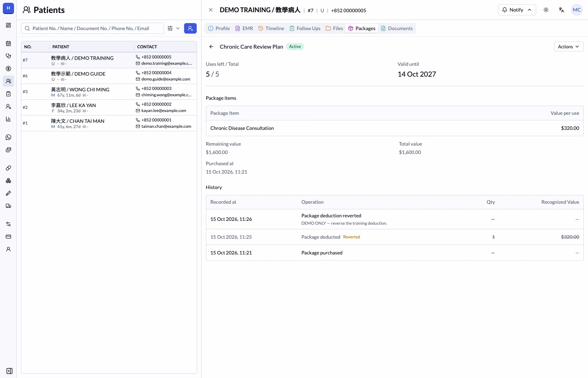Viewport: 588px width, 378px height.
Task: Click the Active status badge
Action: click(x=295, y=47)
